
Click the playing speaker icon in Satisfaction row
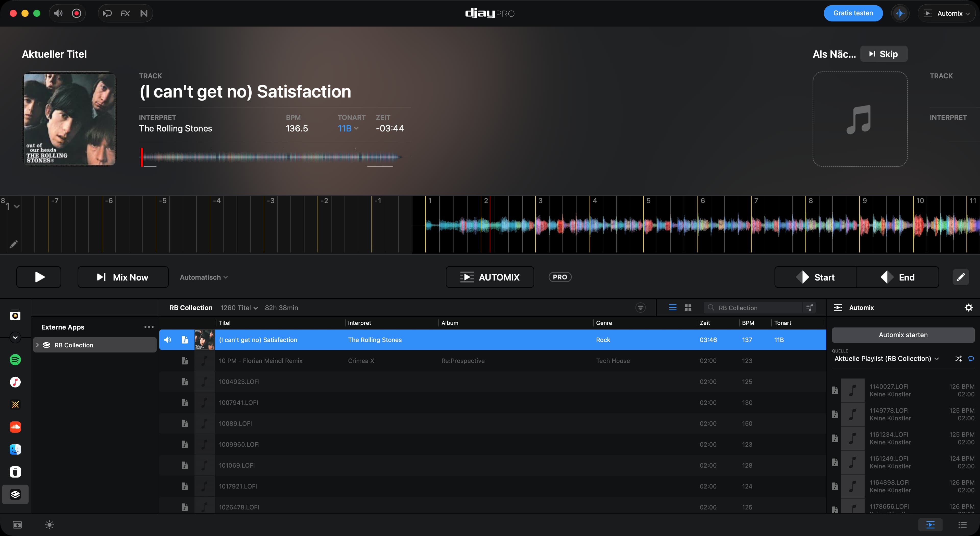(x=167, y=340)
